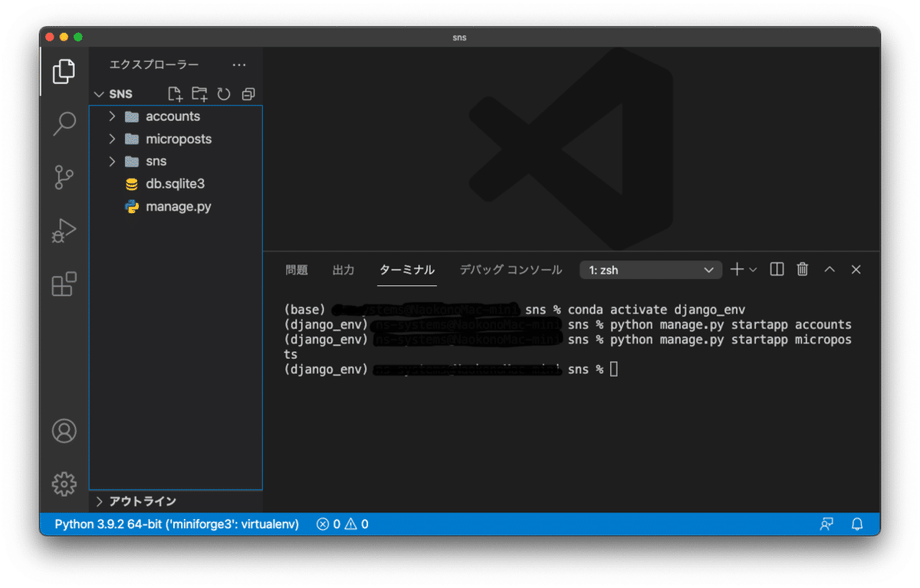Image resolution: width=920 pixels, height=588 pixels.
Task: Click the Python 3.9.2 interpreter in the status bar
Action: [x=176, y=524]
